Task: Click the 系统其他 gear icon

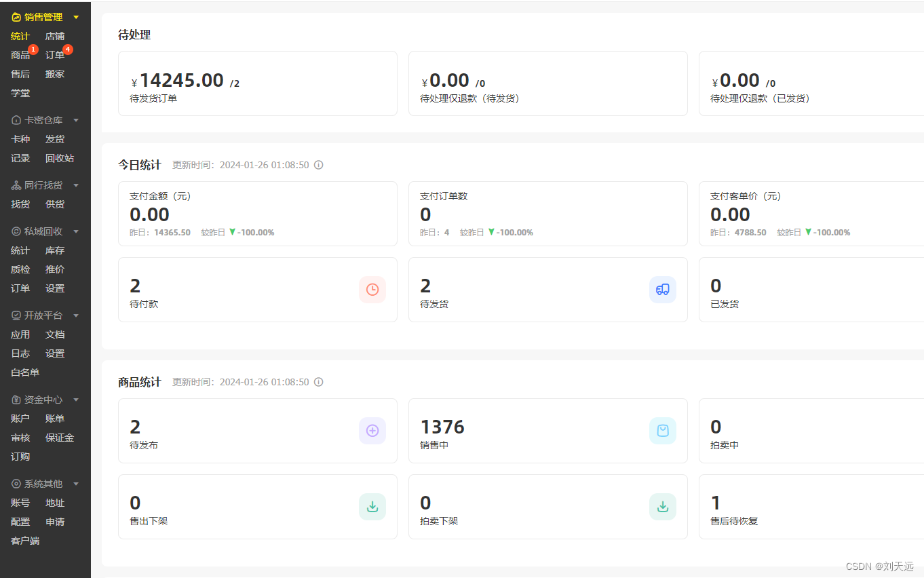Action: (x=16, y=484)
